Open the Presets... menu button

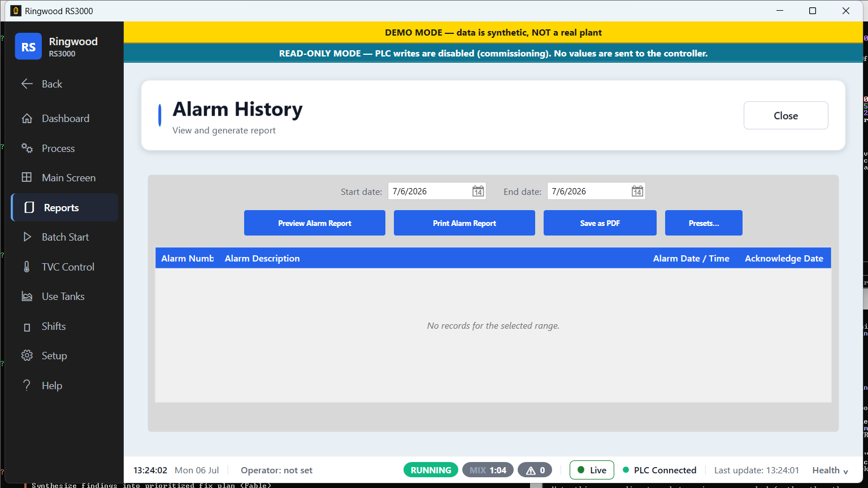[x=704, y=223]
